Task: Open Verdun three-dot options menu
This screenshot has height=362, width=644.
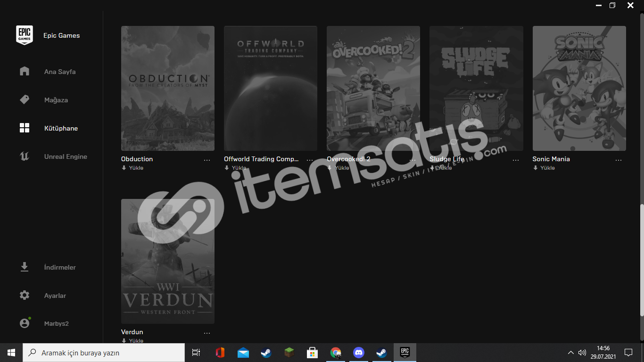Action: pos(207,333)
